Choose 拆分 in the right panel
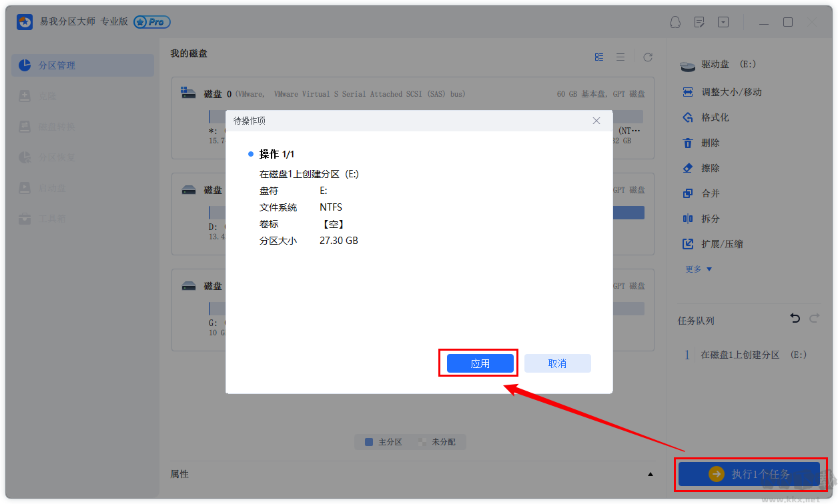Image resolution: width=838 pixels, height=504 pixels. [x=701, y=219]
